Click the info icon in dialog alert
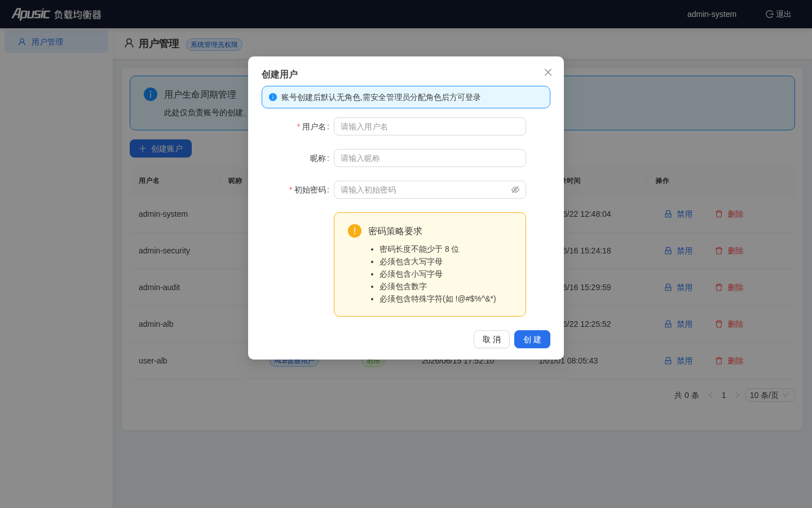 273,97
